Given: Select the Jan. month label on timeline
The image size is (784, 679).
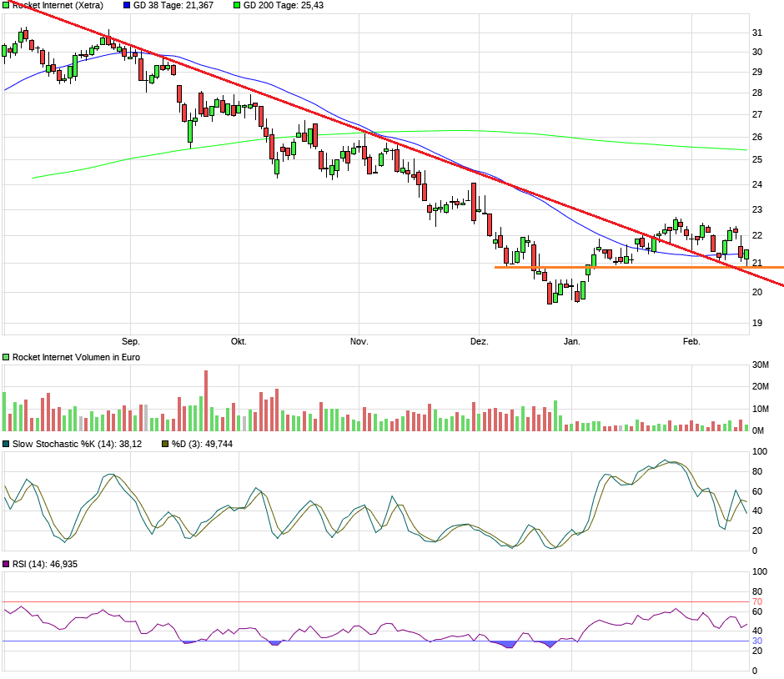Looking at the screenshot, I should tap(574, 340).
